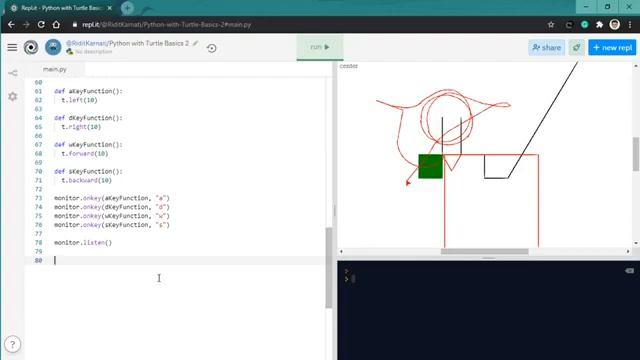Open Chrome three-dot menu
The width and height of the screenshot is (640, 360).
(630, 25)
